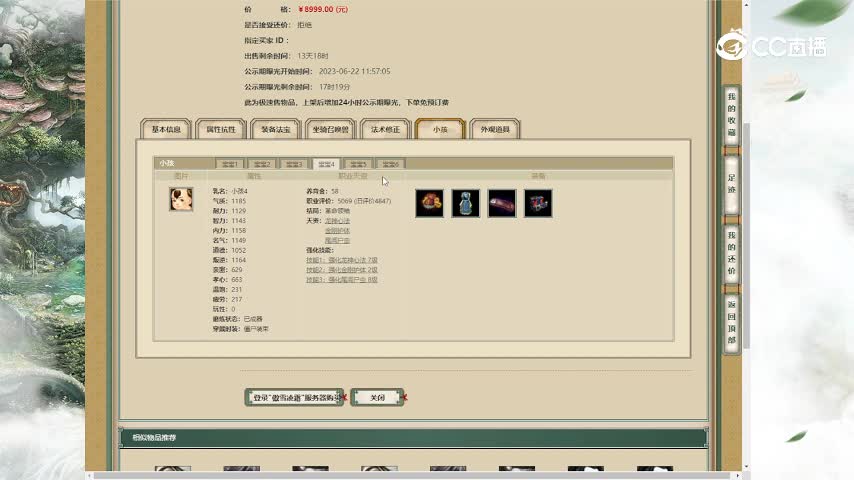
Task: Click the 乳名 小孩4 value
Action: (x=240, y=191)
